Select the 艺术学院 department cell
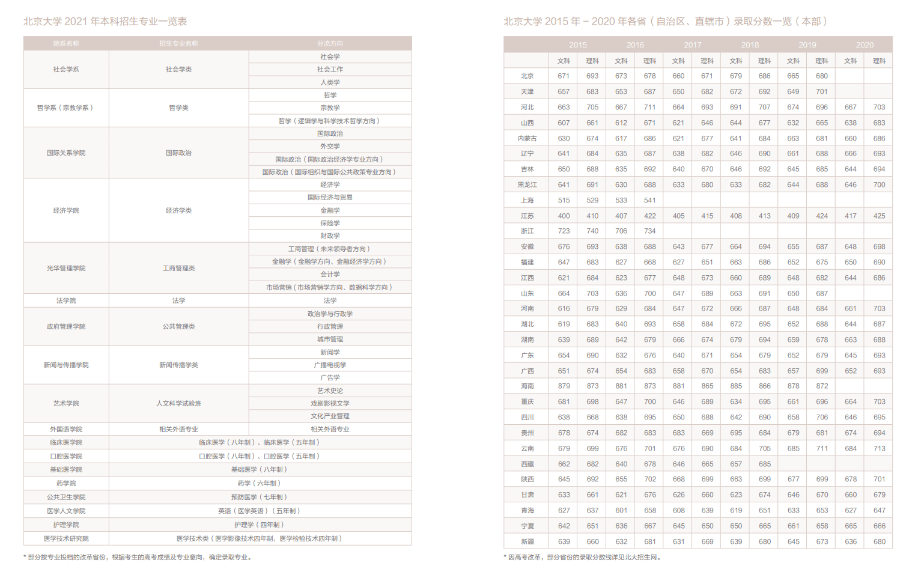 [x=66, y=403]
